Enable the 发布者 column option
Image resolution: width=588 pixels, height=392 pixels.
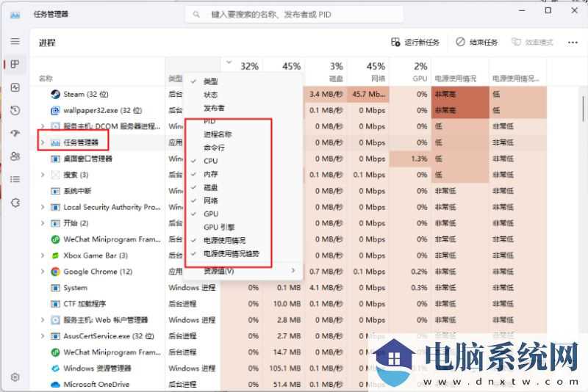(x=243, y=108)
